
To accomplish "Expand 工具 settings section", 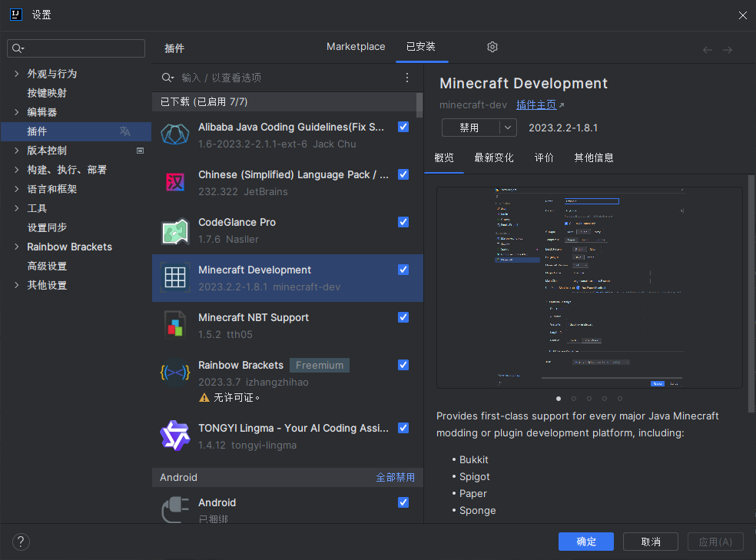I will [17, 208].
